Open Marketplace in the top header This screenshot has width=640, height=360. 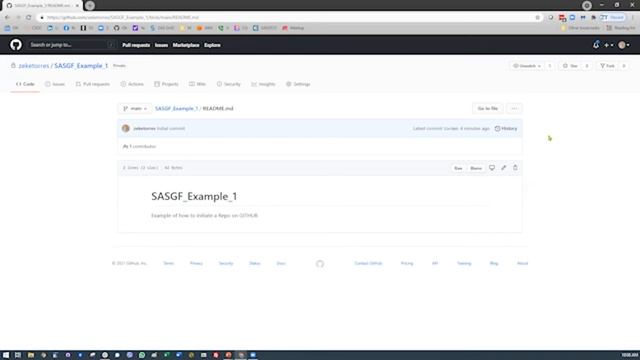click(x=186, y=45)
